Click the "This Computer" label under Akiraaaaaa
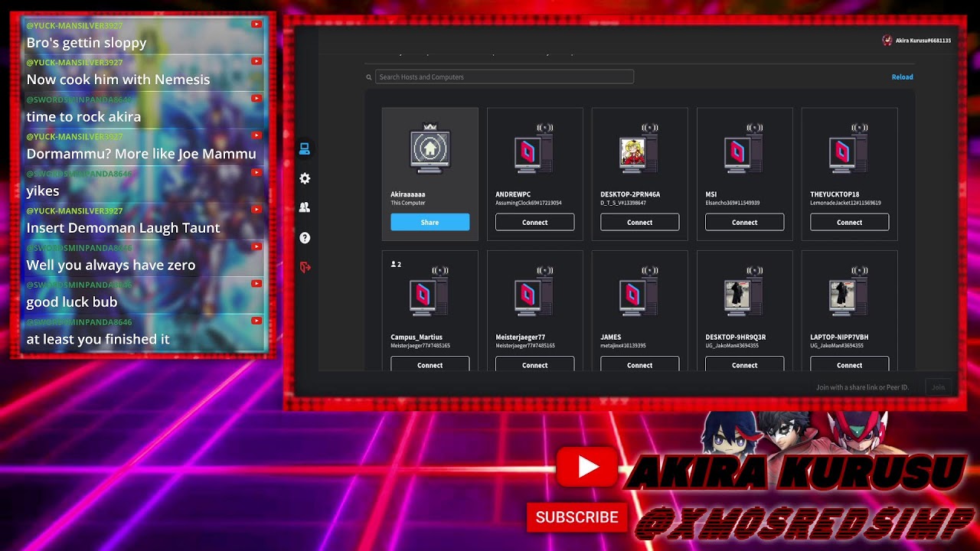 pos(408,203)
